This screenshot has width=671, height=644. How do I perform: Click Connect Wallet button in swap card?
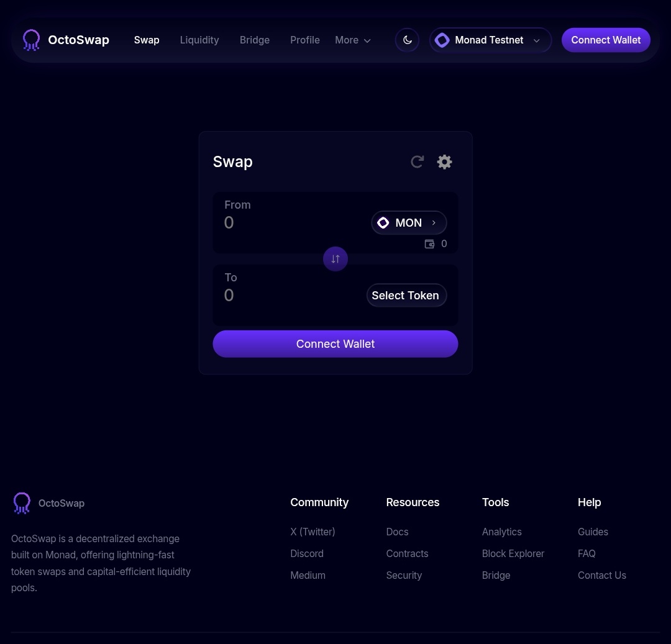click(335, 344)
